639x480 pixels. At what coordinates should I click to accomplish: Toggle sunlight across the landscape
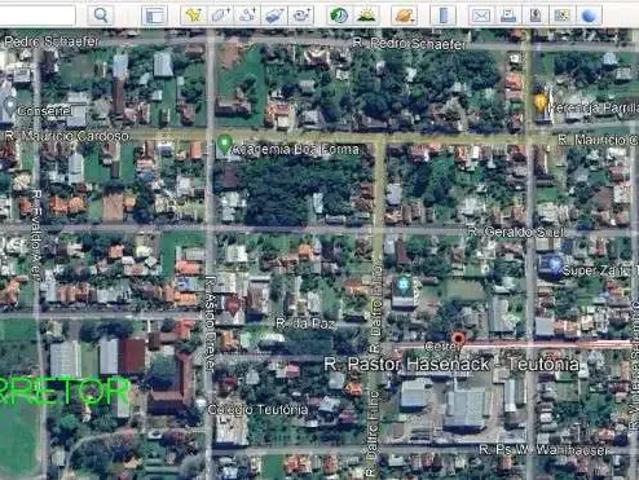tap(366, 15)
